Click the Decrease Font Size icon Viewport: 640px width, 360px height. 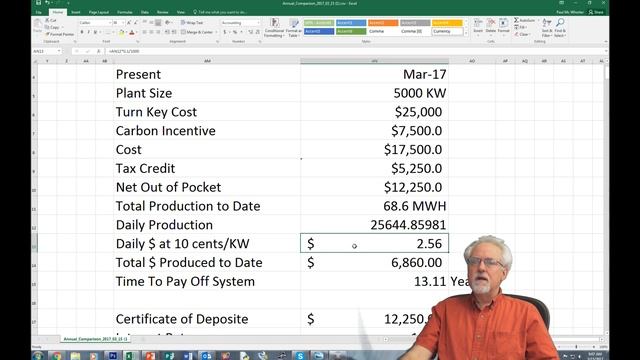coord(136,23)
